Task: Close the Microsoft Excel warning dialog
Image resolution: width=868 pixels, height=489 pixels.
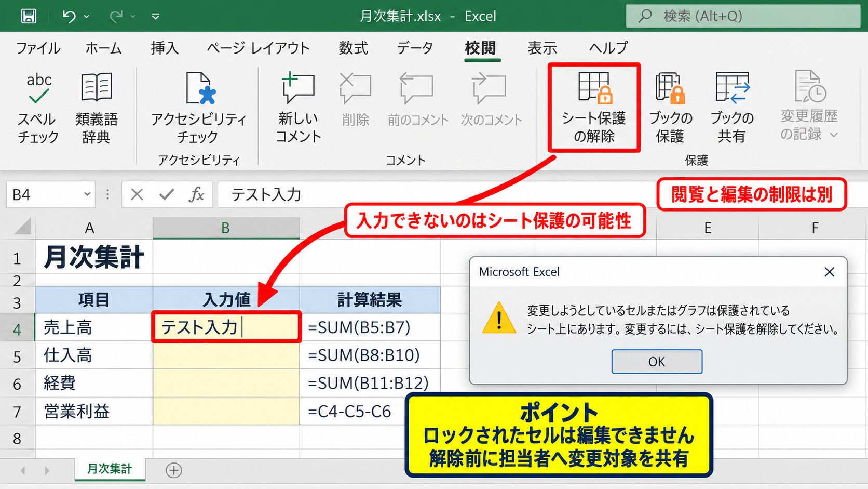Action: pos(829,272)
